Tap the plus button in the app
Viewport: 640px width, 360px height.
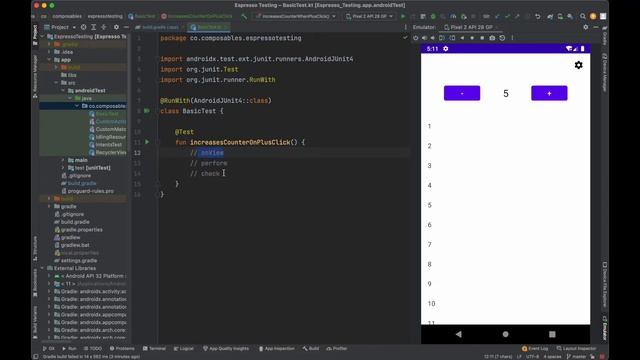(549, 93)
